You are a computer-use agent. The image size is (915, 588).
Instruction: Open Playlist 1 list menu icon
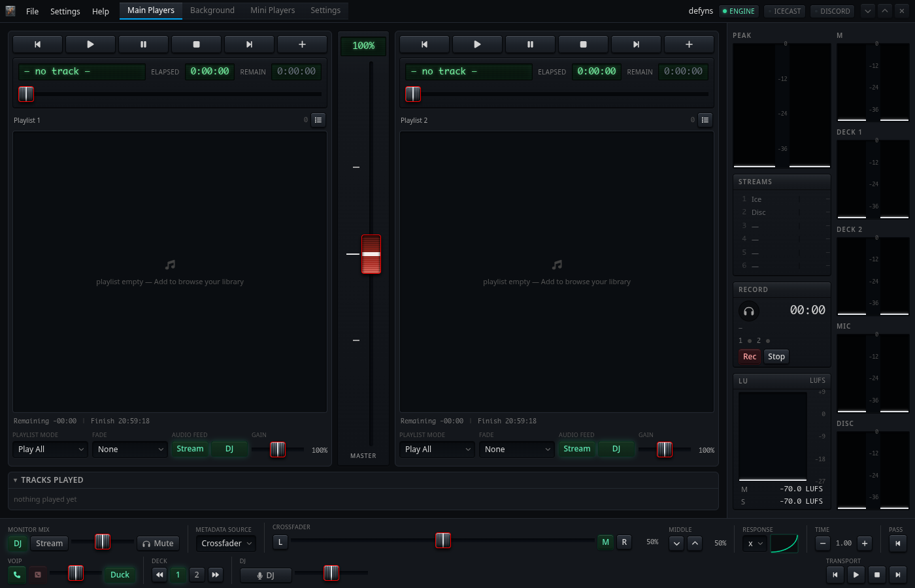pos(318,120)
